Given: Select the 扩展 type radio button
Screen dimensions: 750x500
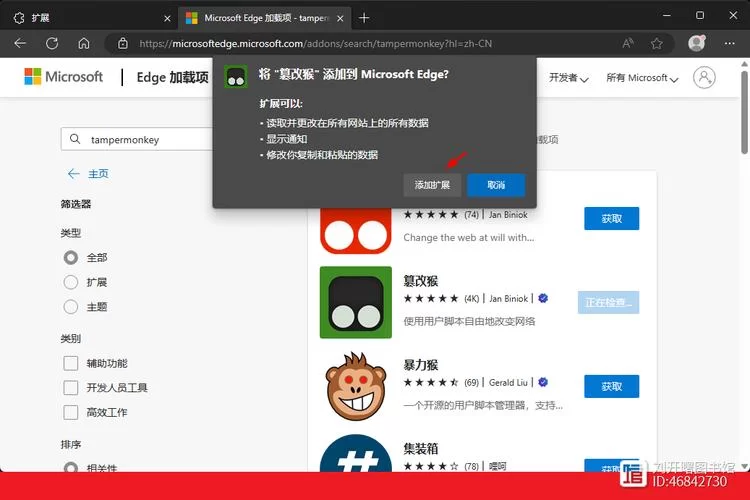Looking at the screenshot, I should [x=71, y=282].
